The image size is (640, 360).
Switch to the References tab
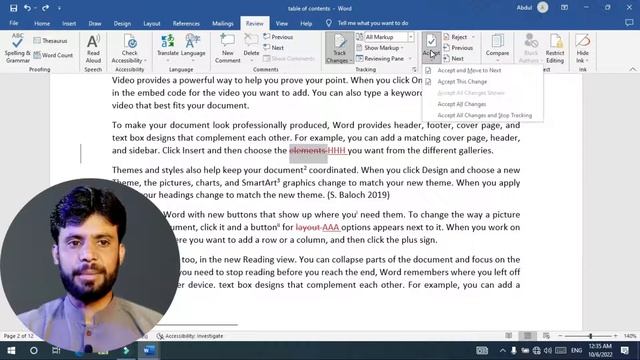point(186,23)
